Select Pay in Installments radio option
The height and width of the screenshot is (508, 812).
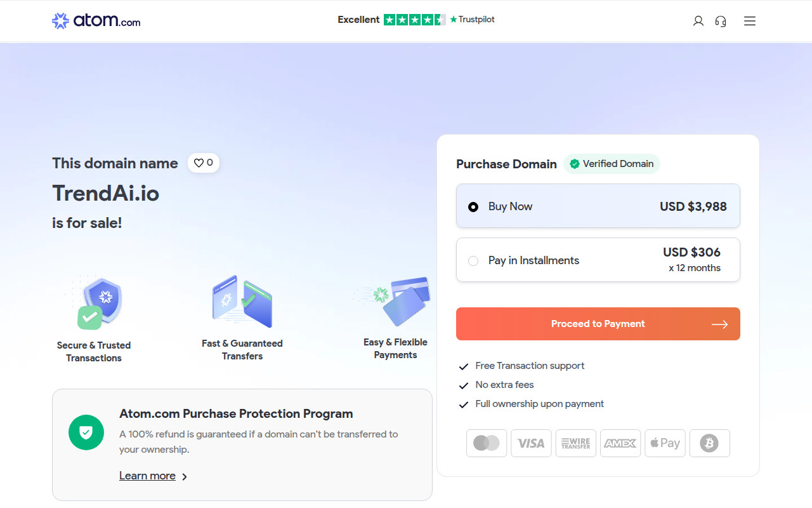point(473,260)
